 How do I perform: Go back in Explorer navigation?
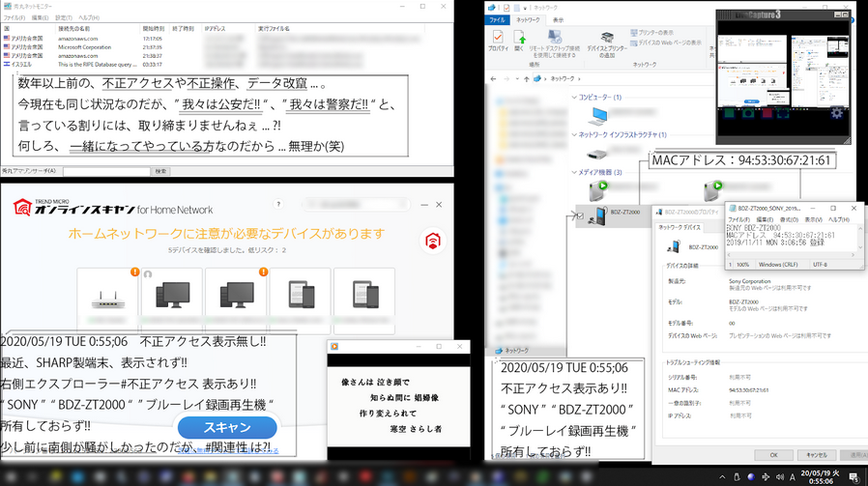(x=493, y=78)
